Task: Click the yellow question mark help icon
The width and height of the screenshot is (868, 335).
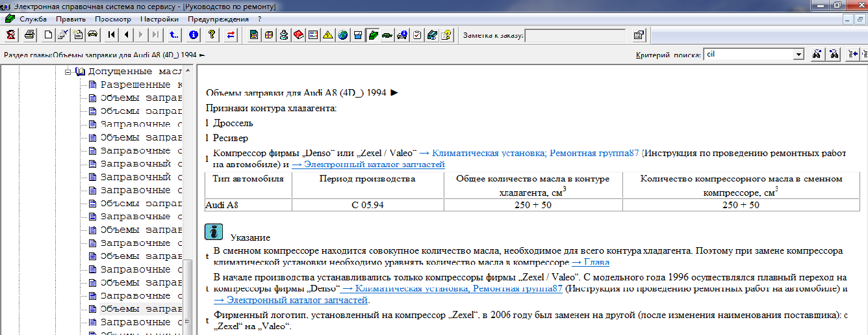Action: [212, 35]
